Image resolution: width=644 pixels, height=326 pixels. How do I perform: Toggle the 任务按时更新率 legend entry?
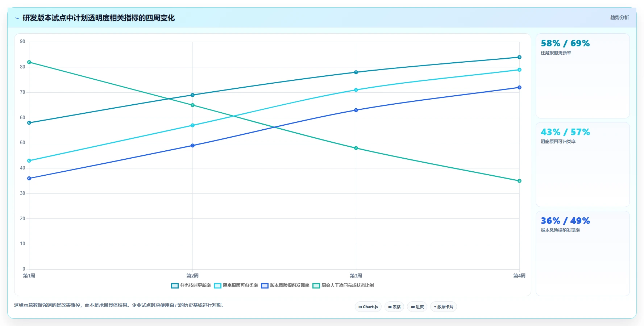tap(191, 285)
